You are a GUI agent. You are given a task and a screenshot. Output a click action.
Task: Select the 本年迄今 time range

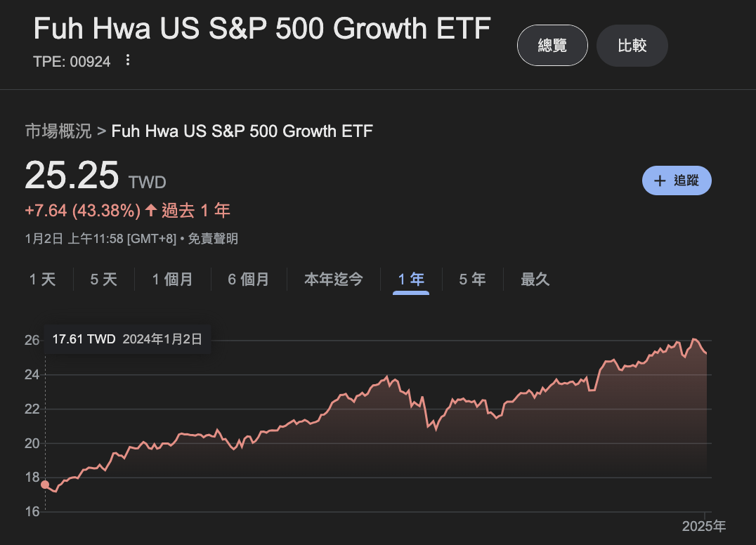(333, 279)
